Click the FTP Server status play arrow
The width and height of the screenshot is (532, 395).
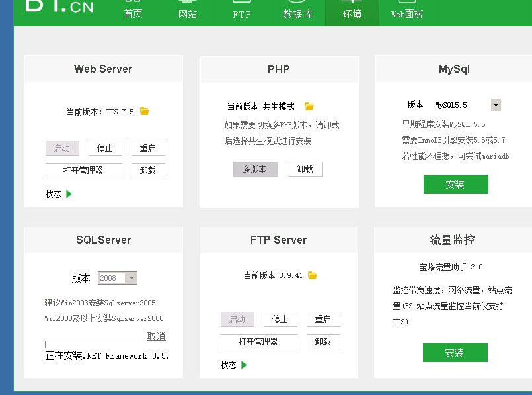tap(244, 365)
